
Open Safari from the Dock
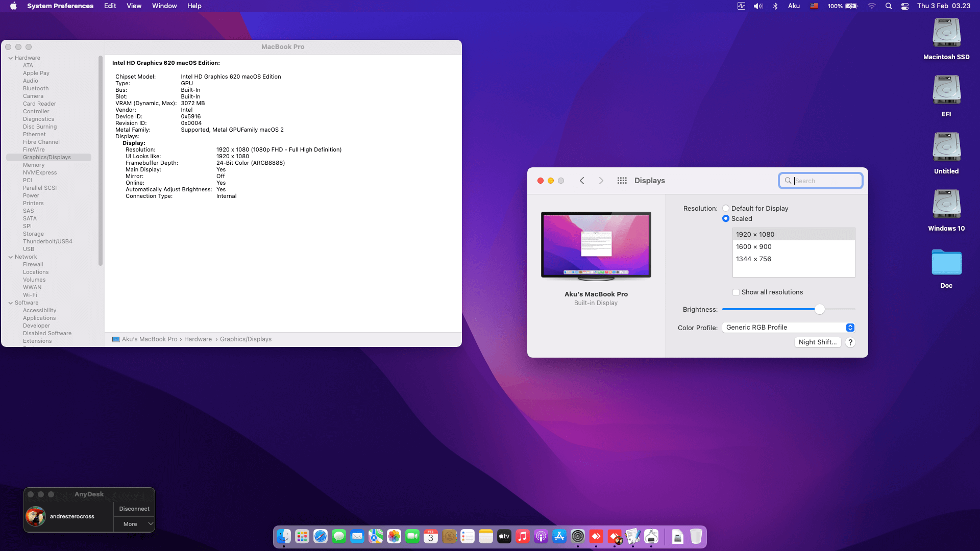pos(320,536)
